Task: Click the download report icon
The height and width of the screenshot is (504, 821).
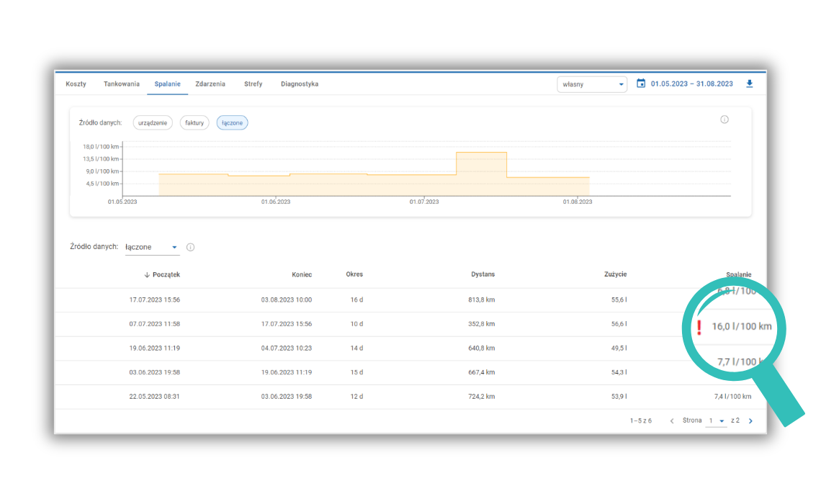Action: pos(749,84)
